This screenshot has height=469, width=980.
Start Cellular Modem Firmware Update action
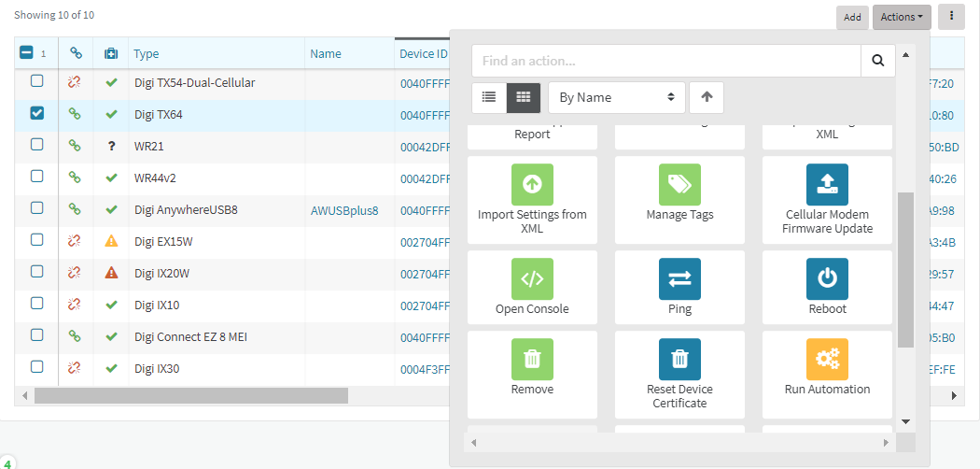click(x=827, y=200)
